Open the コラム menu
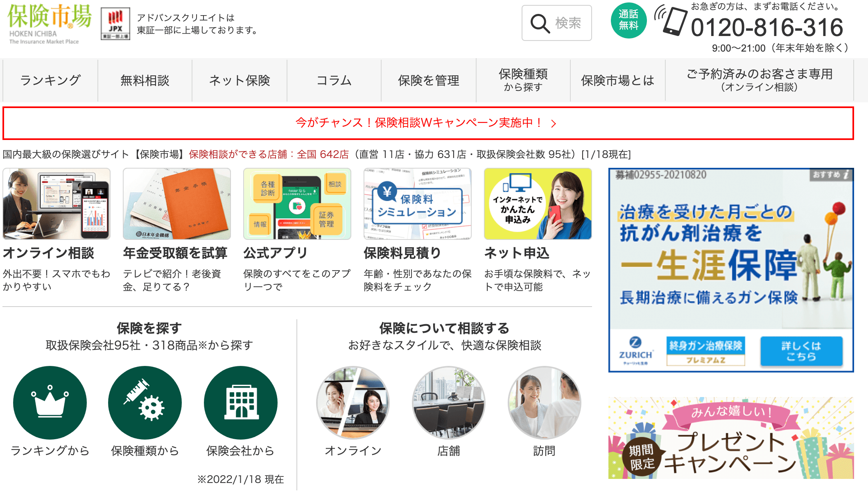The height and width of the screenshot is (492, 868). (334, 80)
